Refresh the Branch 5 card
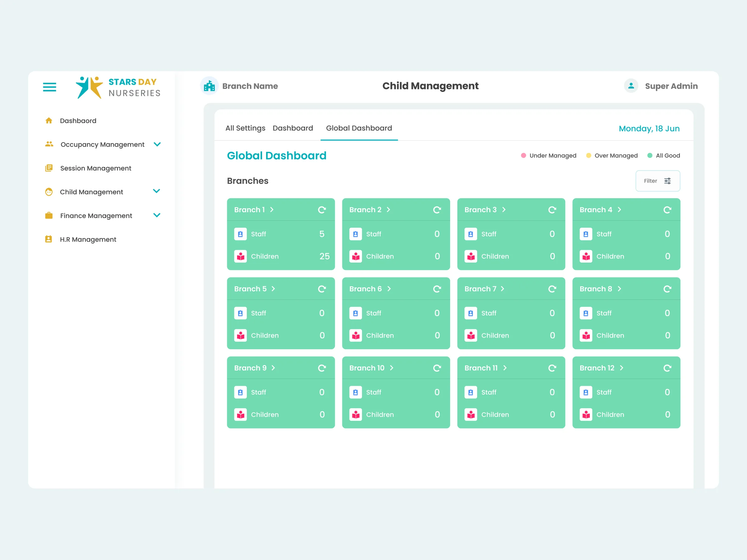 tap(322, 289)
